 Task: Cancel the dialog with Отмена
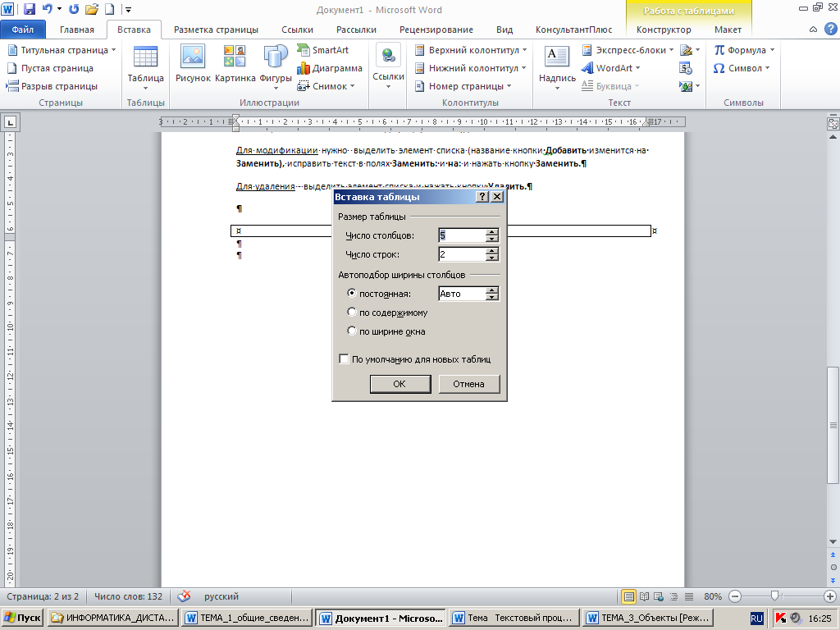pos(468,384)
